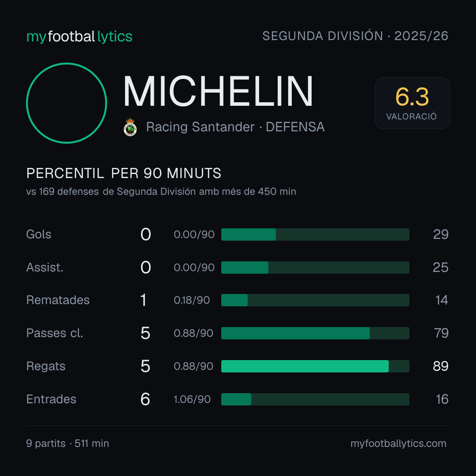The image size is (476, 476).
Task: Click the Gols stat label
Action: (x=38, y=234)
